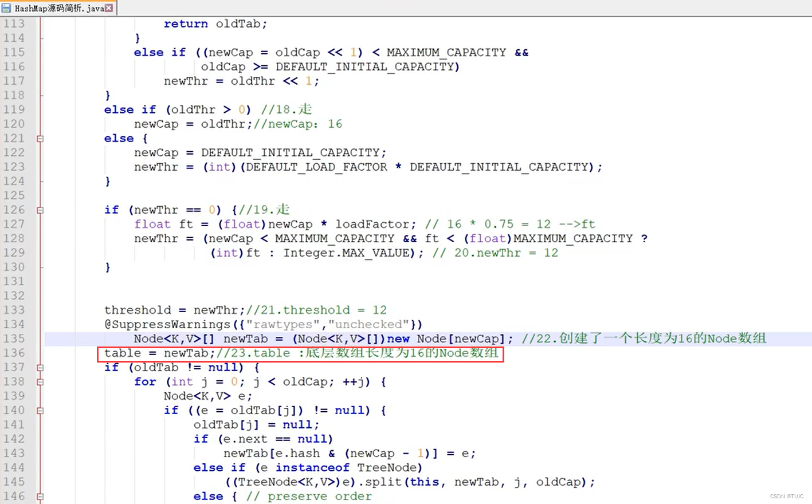Click 'Integer.MAX_VALUE);' on line 129
812x504 pixels.
coord(354,253)
